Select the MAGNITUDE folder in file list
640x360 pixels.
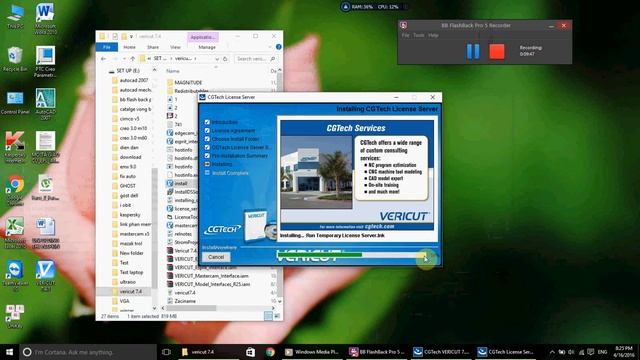coord(188,82)
